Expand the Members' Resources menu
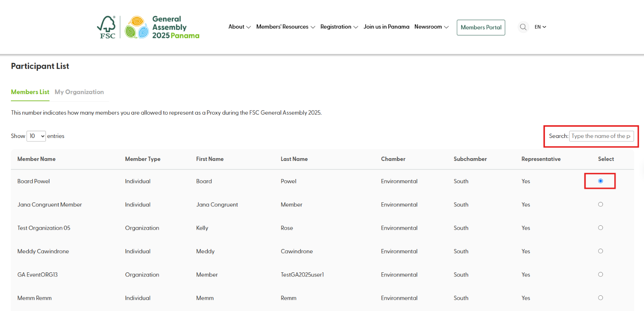The image size is (644, 311). (285, 27)
